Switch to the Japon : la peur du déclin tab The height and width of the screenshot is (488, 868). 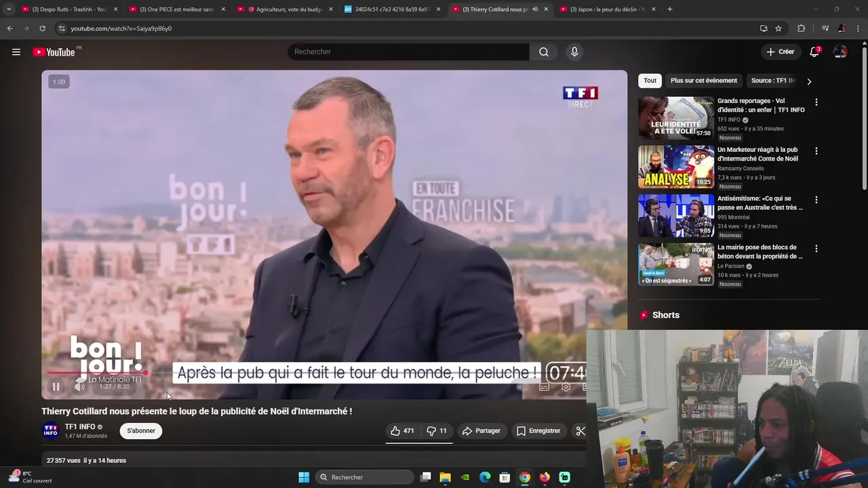[x=606, y=9]
